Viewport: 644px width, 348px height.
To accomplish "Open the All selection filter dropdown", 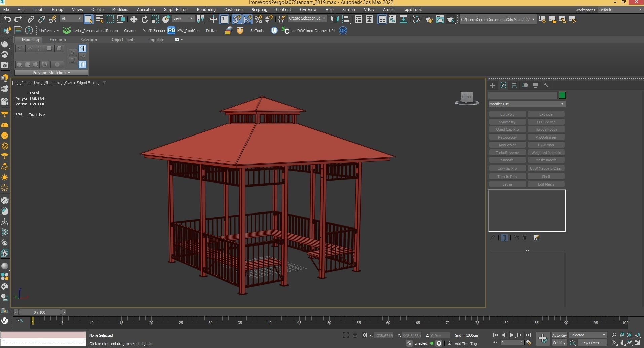I will (71, 18).
